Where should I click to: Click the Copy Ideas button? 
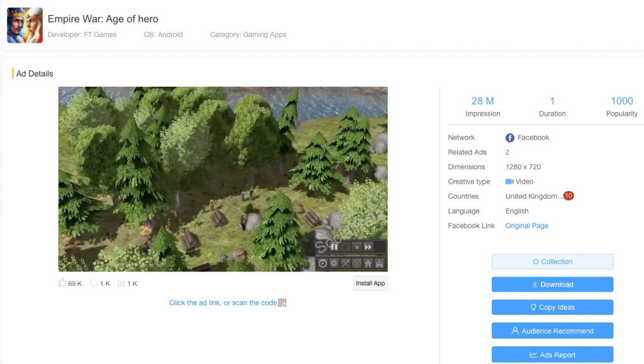(552, 307)
